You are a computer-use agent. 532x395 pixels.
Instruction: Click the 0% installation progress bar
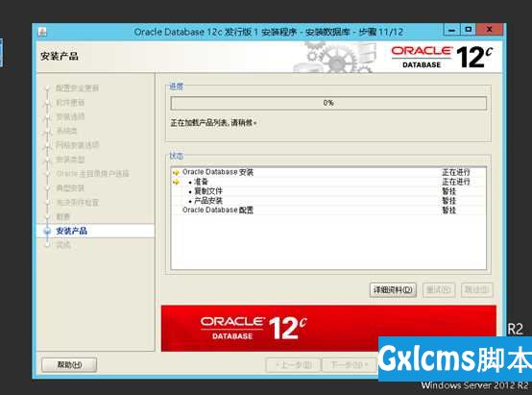click(328, 103)
